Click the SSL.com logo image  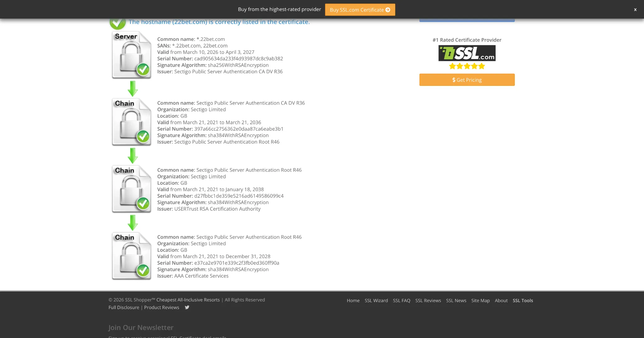tap(467, 53)
